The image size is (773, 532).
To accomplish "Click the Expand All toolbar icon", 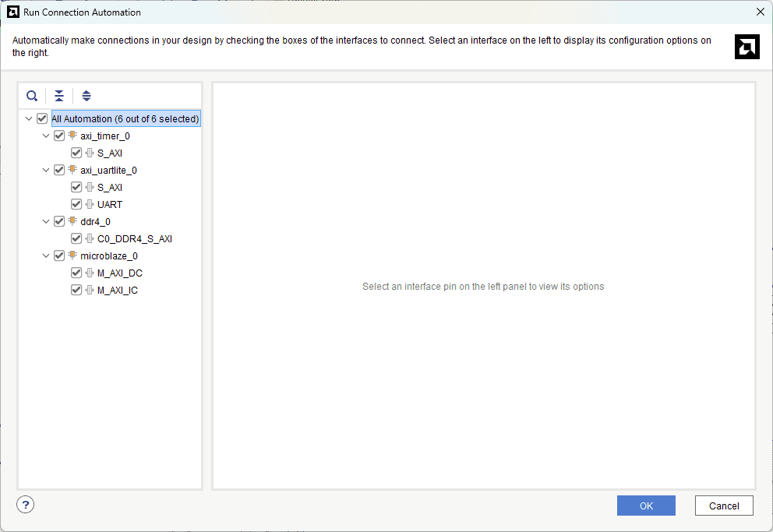I will click(86, 96).
